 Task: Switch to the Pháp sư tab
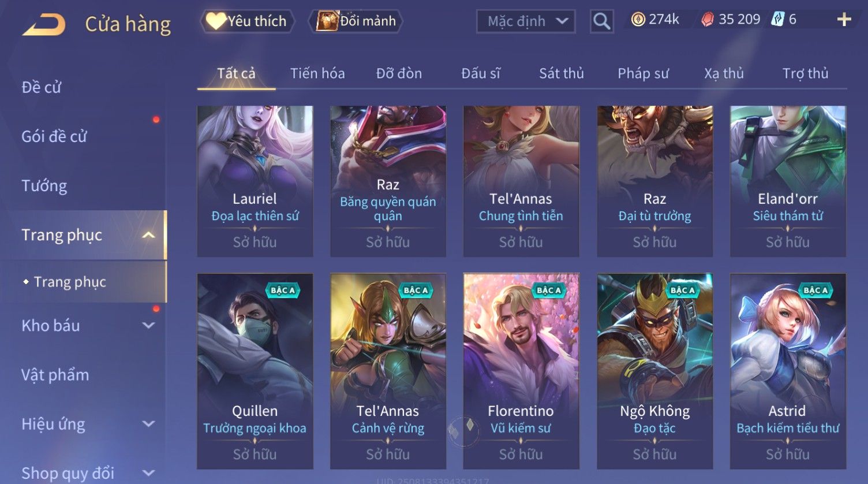(643, 73)
